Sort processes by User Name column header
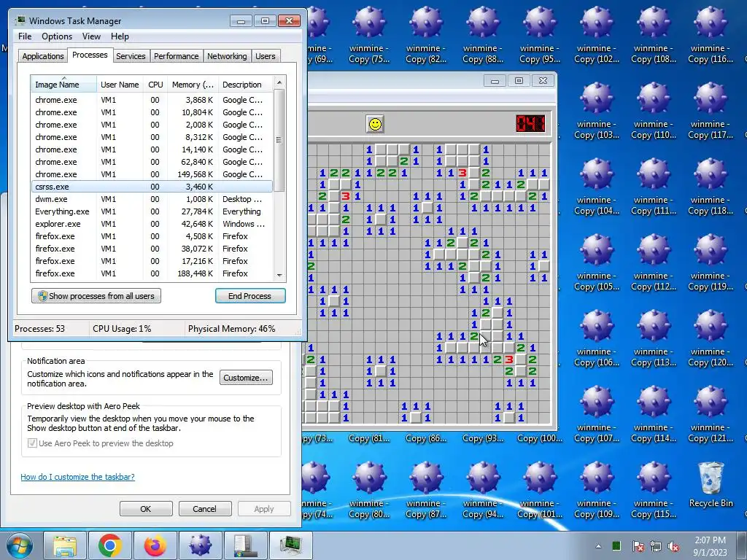The image size is (747, 560). point(120,85)
